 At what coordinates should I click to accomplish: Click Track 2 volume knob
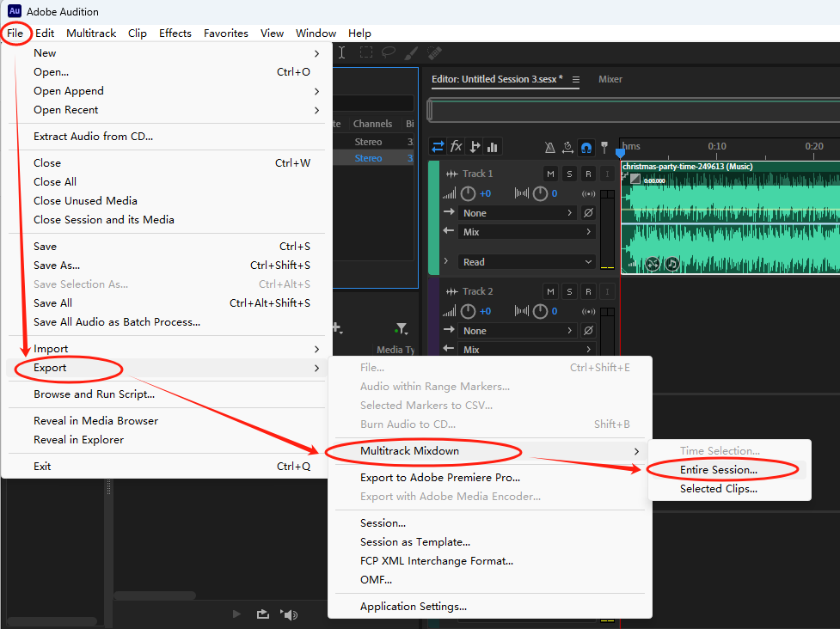click(x=469, y=311)
